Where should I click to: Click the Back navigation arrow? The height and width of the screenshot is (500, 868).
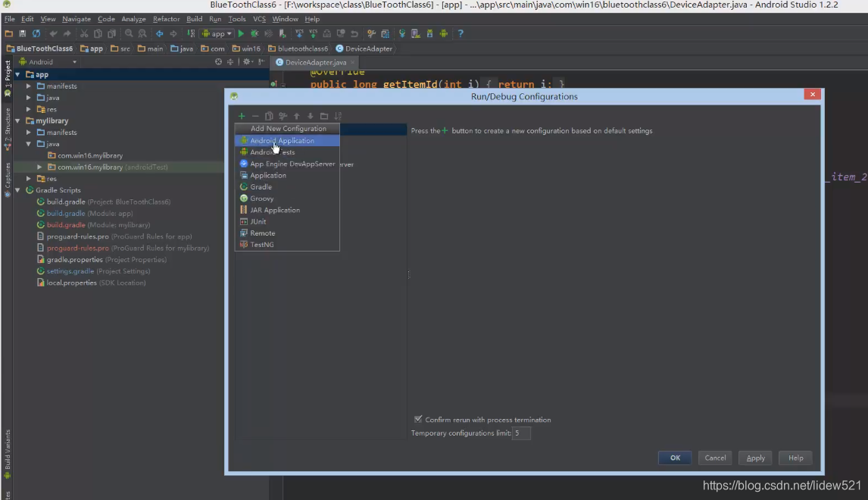pos(159,34)
